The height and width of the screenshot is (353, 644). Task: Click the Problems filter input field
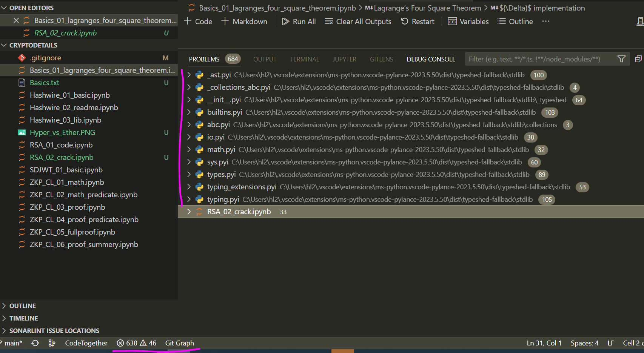(536, 59)
